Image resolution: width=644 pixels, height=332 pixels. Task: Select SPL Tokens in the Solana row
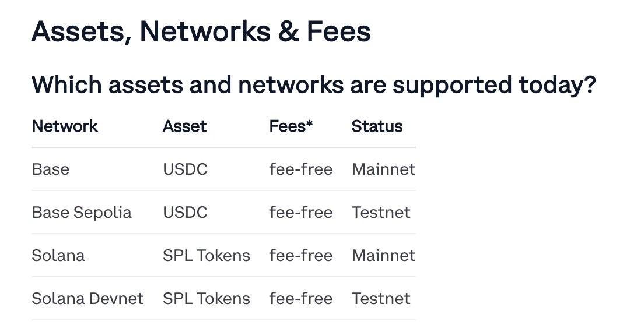click(x=206, y=256)
